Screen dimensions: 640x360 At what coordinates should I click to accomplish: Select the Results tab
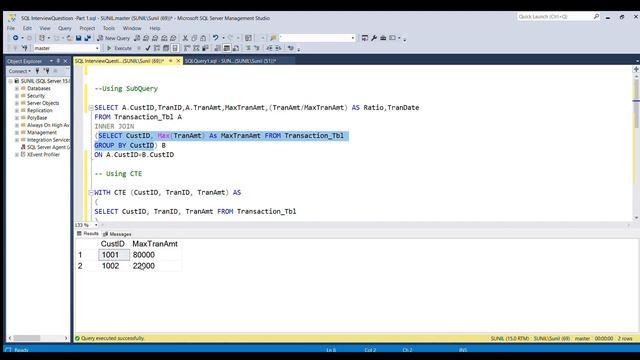pos(88,234)
